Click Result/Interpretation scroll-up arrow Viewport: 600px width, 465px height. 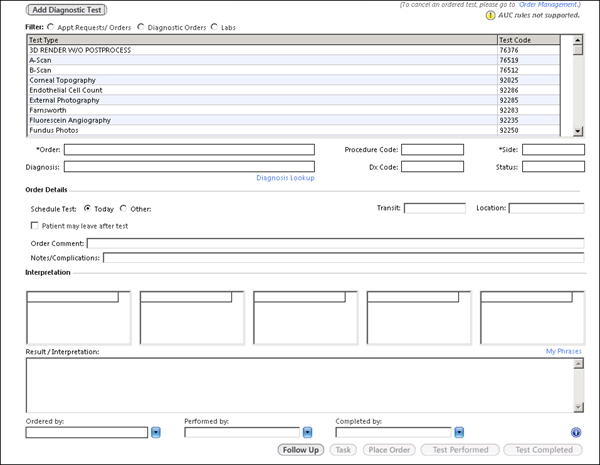[579, 364]
